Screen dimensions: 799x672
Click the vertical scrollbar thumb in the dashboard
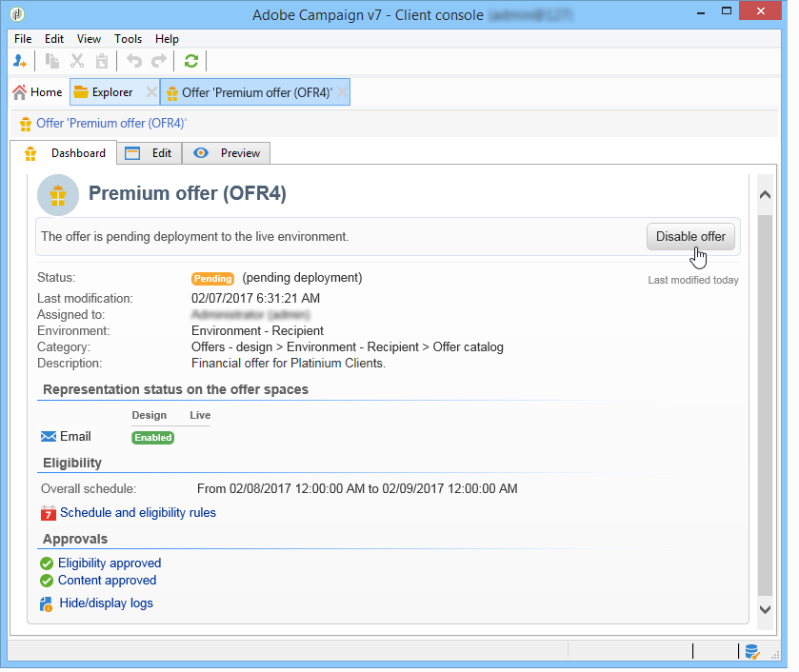pos(765,405)
